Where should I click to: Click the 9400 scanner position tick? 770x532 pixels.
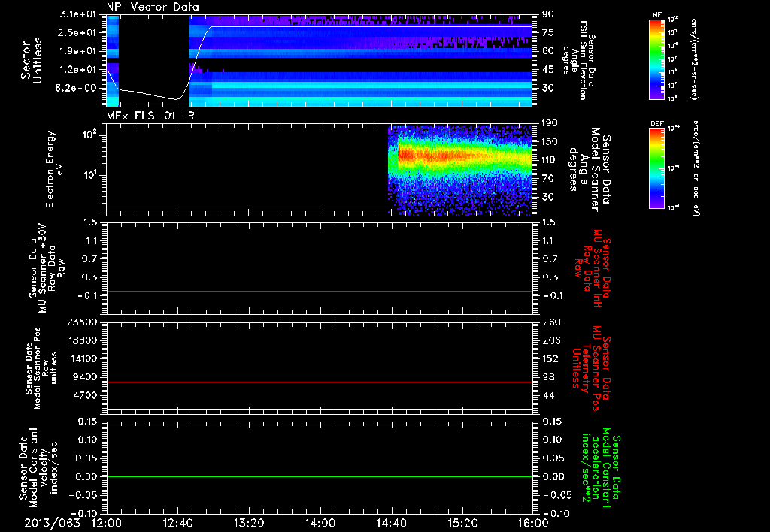[84, 377]
